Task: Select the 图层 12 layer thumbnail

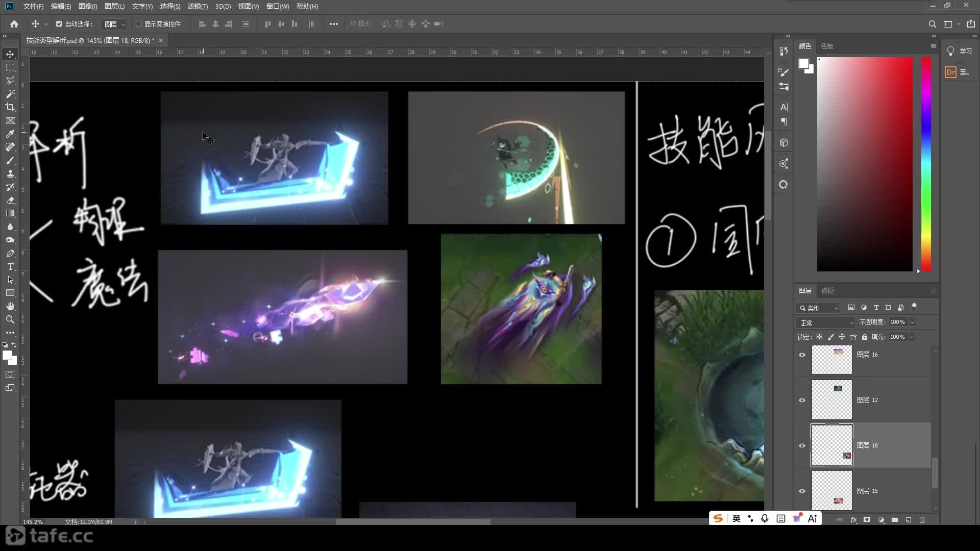Action: tap(831, 399)
